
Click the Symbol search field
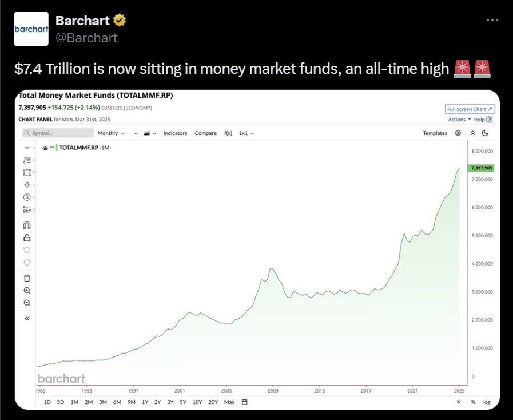tap(57, 133)
